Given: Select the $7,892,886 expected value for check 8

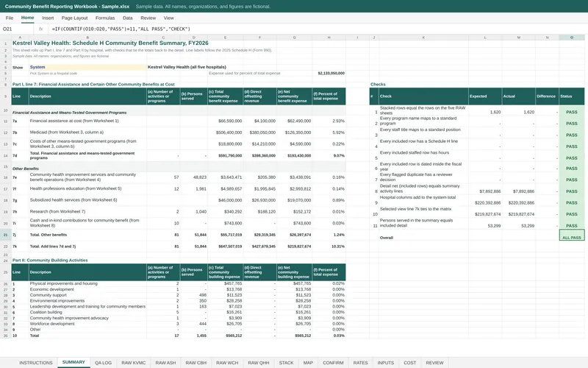Looking at the screenshot, I should click(485, 189).
